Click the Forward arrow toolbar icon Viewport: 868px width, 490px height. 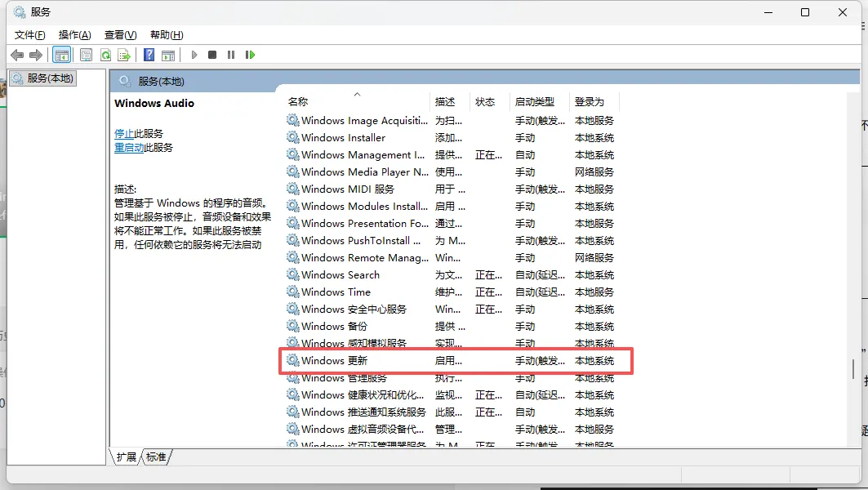pyautogui.click(x=36, y=55)
